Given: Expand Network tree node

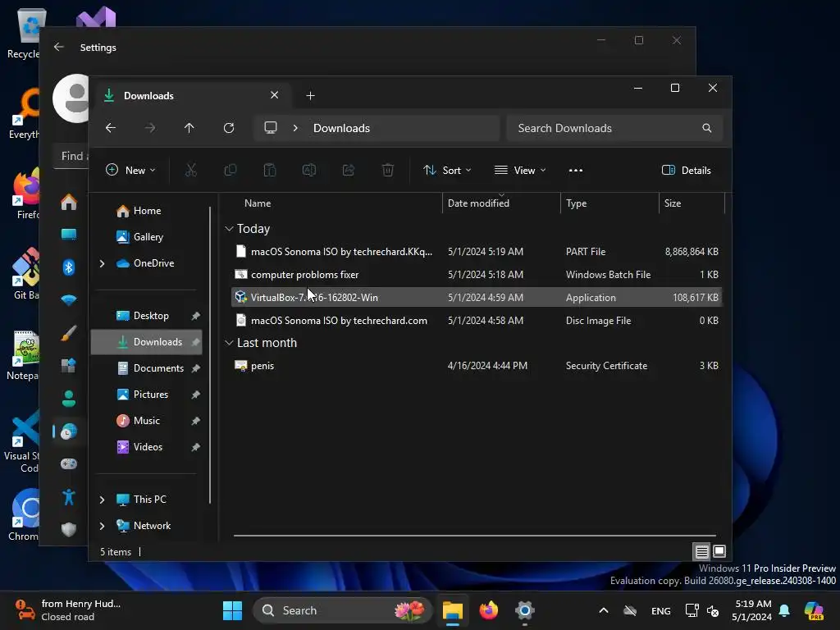Looking at the screenshot, I should [x=102, y=526].
